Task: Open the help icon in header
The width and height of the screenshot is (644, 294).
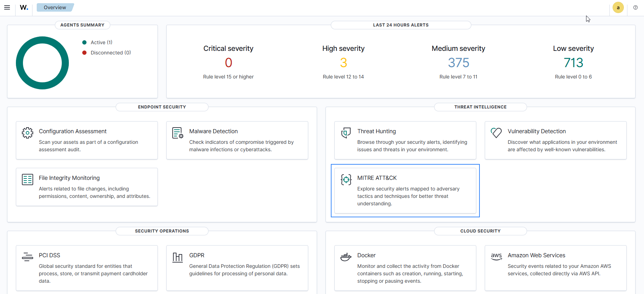Action: [x=636, y=7]
